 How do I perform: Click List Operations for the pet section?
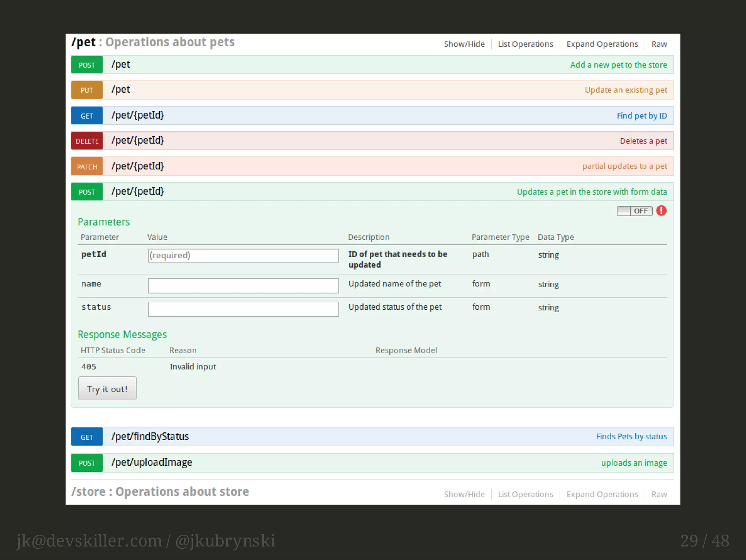point(525,44)
